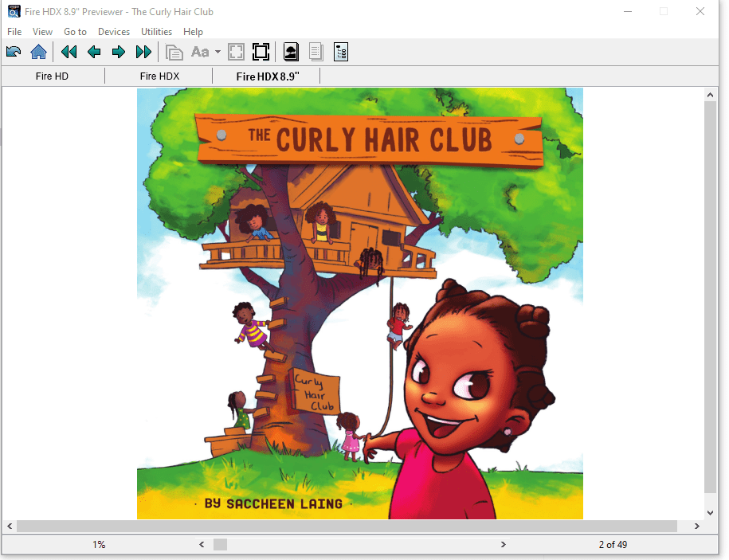This screenshot has height=560, width=729.
Task: Turn to next page with right arrow
Action: 119,53
